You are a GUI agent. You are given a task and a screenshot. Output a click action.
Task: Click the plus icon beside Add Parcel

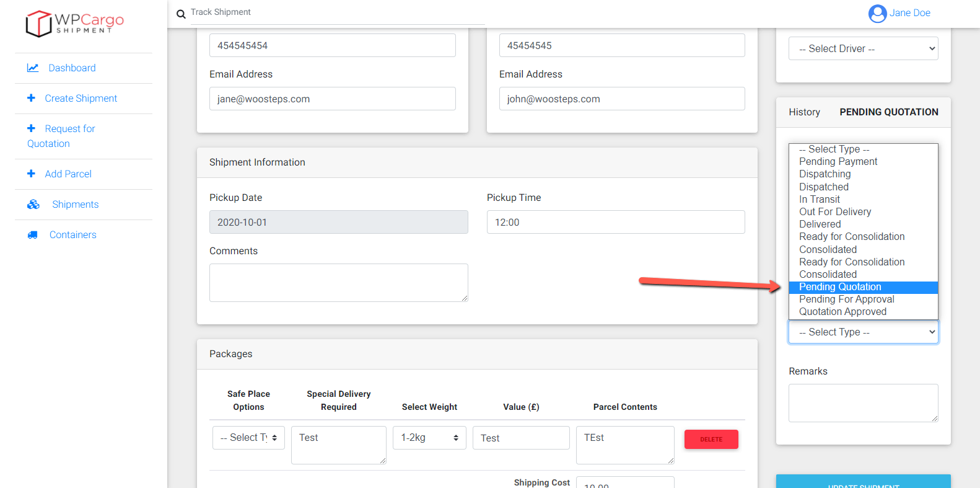[x=31, y=174]
